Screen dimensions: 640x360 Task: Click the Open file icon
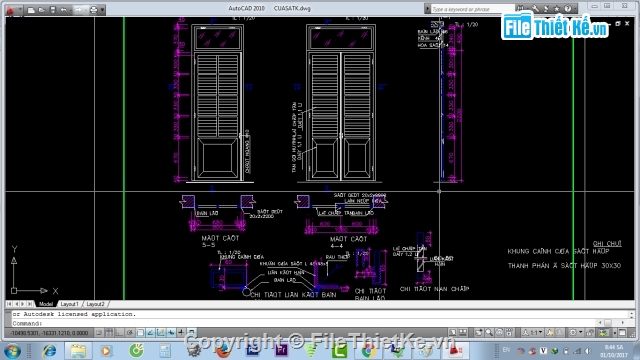coord(42,10)
